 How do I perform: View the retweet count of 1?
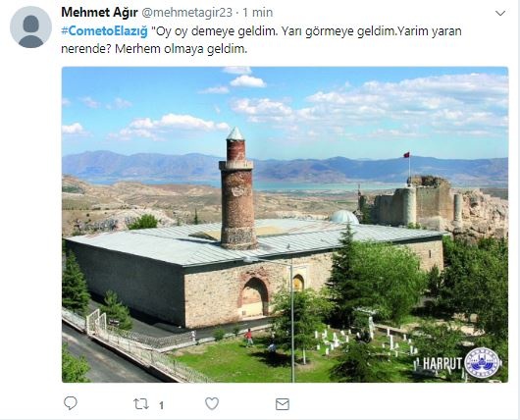(x=161, y=405)
